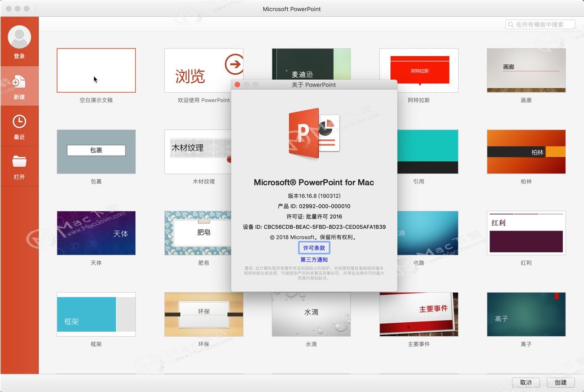This screenshot has width=584, height=392.
Task: Click in the template search field
Action: (540, 25)
